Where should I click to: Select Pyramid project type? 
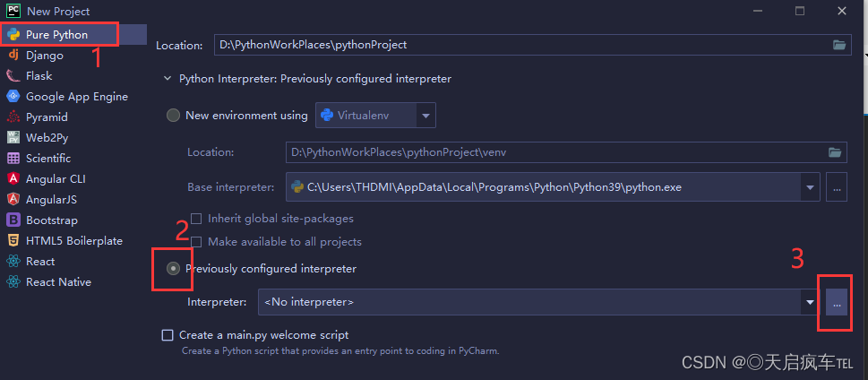tap(73, 117)
